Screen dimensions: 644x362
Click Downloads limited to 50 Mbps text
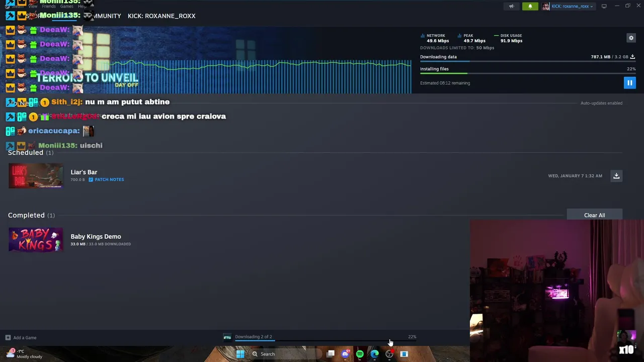[457, 48]
